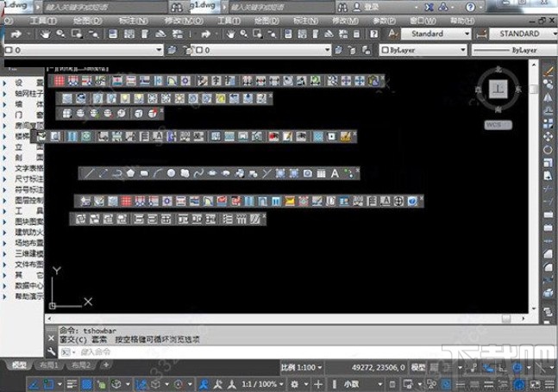Click the 文件布图 item in the side panel
The height and width of the screenshot is (392, 558).
pyautogui.click(x=28, y=264)
